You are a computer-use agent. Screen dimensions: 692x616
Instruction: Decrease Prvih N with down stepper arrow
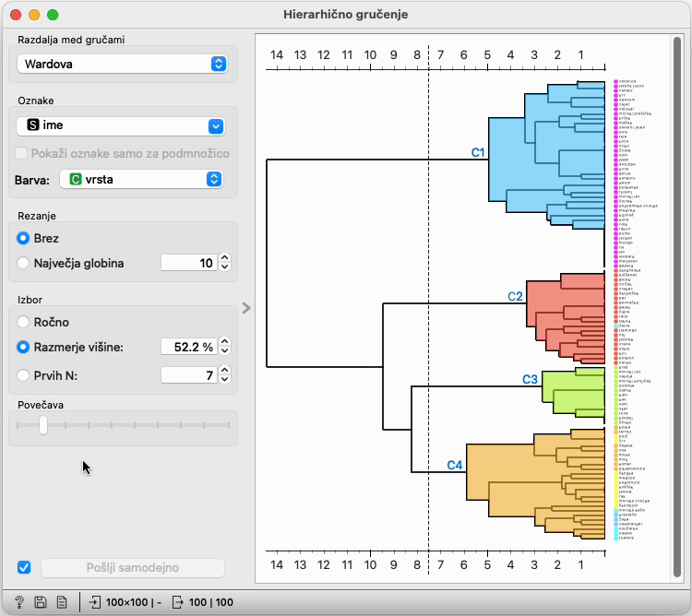224,380
